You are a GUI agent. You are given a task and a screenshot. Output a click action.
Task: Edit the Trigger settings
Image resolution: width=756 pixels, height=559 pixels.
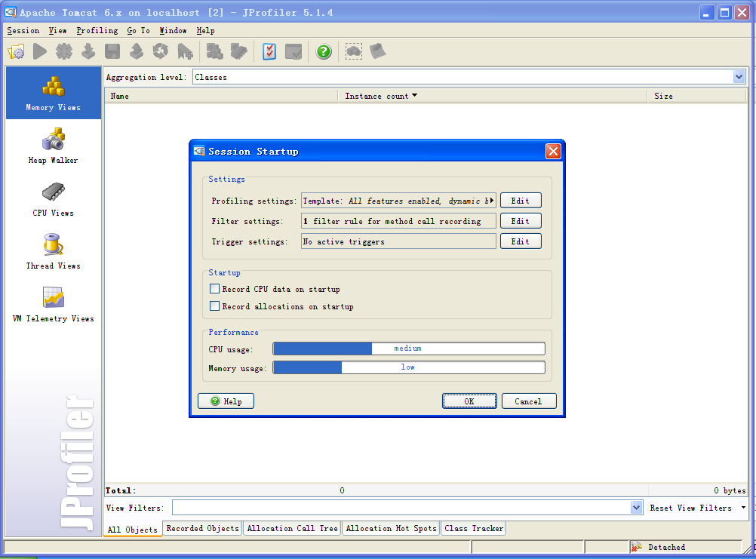pyautogui.click(x=521, y=241)
